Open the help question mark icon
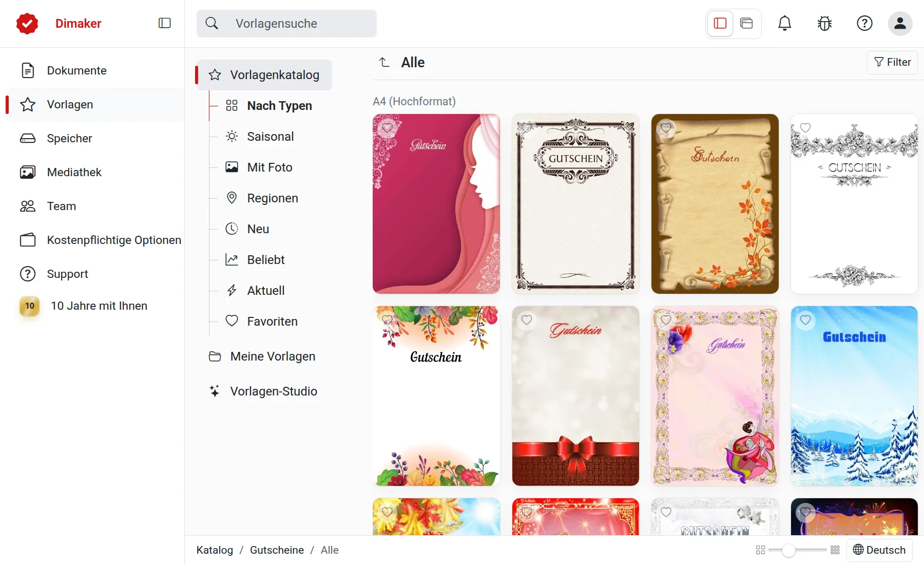 pos(864,23)
